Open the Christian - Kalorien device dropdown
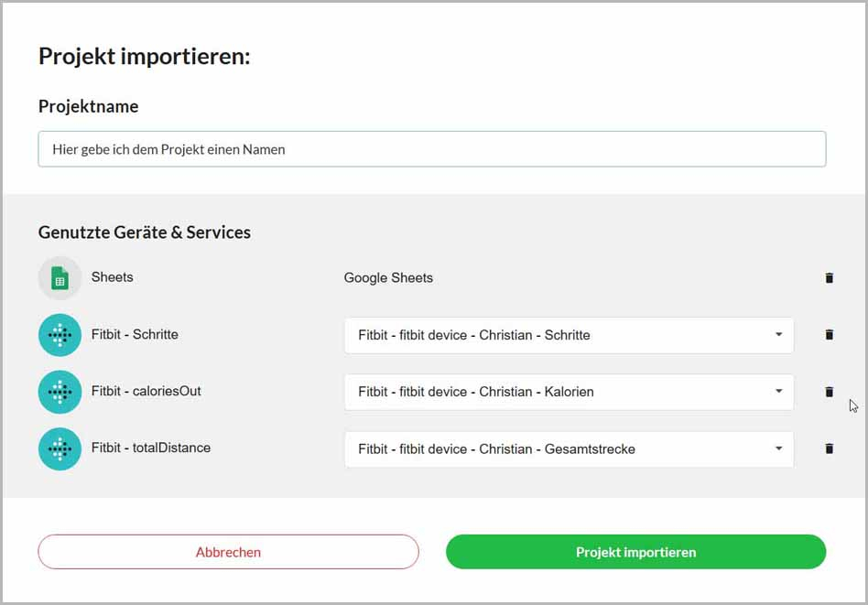The width and height of the screenshot is (868, 605). point(569,392)
